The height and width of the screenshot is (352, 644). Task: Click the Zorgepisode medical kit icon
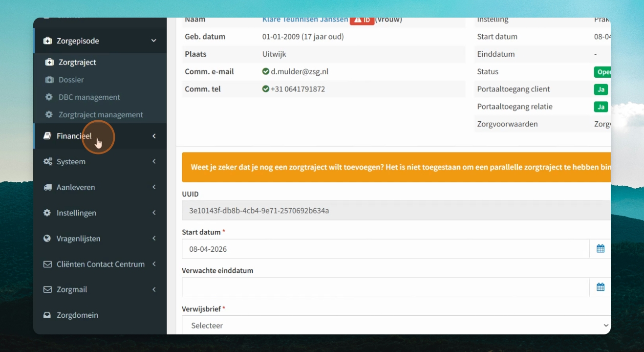pos(48,41)
